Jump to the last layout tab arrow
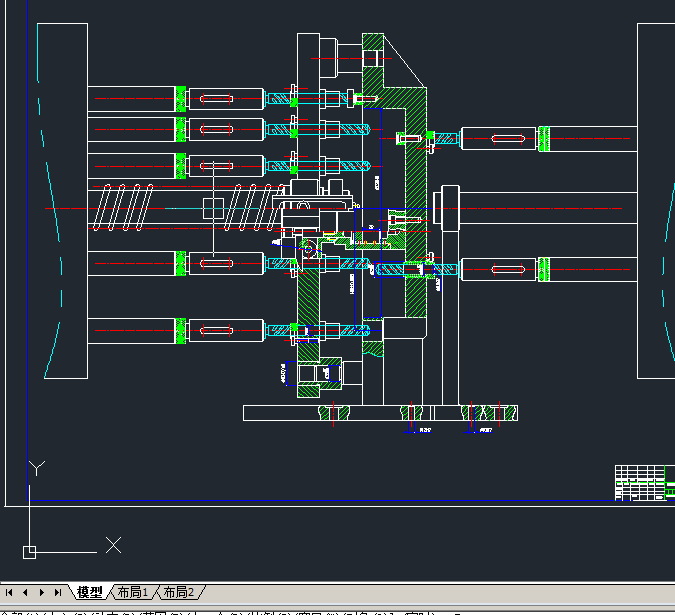Screen dimensions: 675x615 pyautogui.click(x=58, y=593)
